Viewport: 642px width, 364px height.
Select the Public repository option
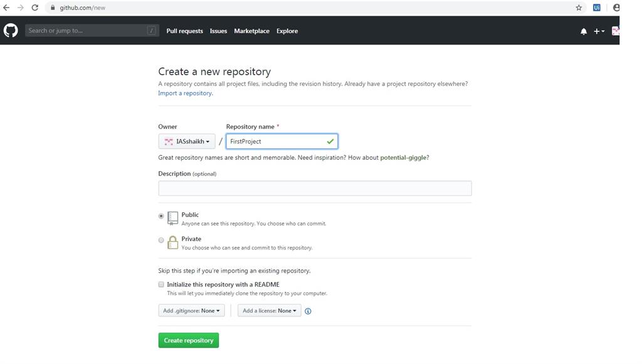[161, 216]
